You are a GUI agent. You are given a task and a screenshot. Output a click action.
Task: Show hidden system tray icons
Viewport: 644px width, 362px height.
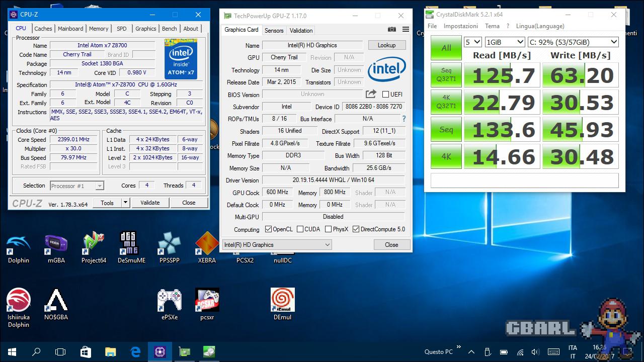pos(471,352)
